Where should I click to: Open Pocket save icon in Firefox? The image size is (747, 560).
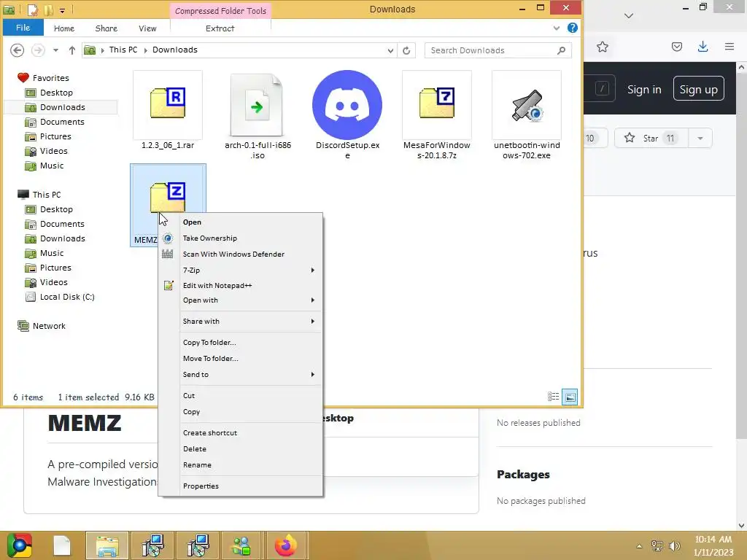click(x=677, y=47)
